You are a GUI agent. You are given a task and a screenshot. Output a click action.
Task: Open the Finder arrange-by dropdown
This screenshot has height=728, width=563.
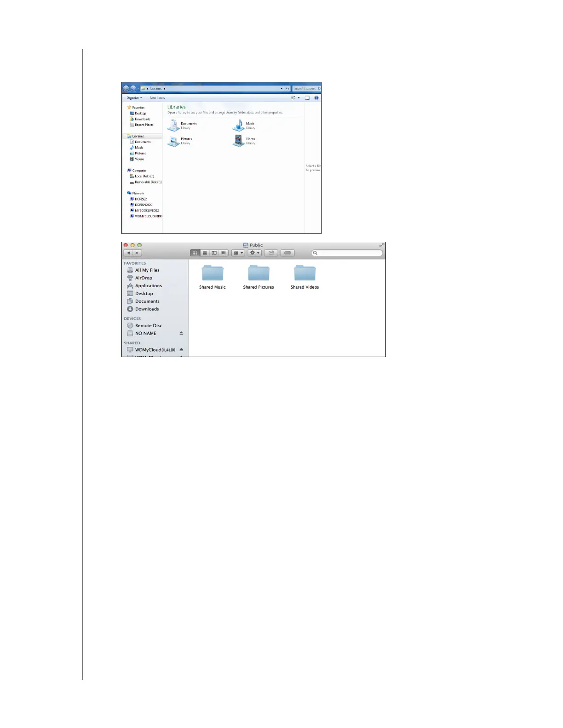[238, 253]
